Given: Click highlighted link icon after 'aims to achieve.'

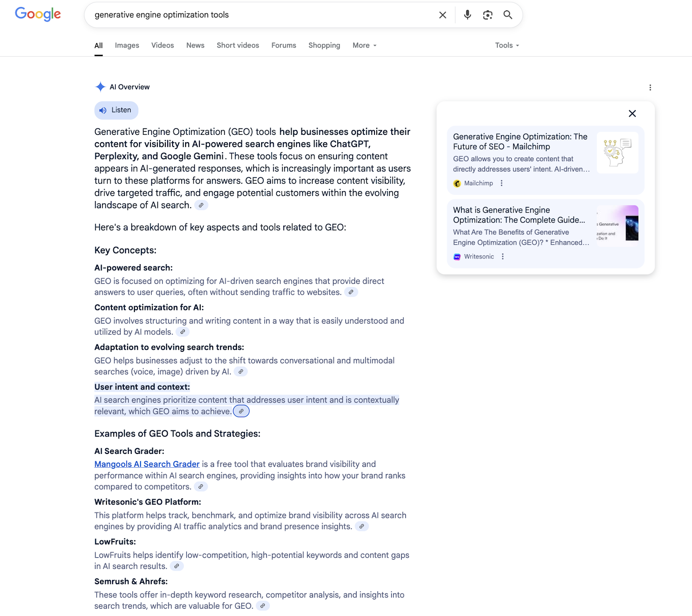Looking at the screenshot, I should coord(241,412).
